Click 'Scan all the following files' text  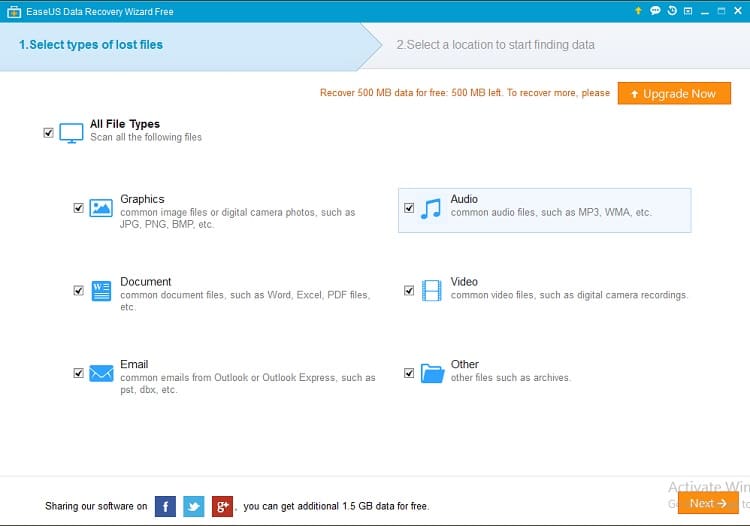[x=146, y=137]
